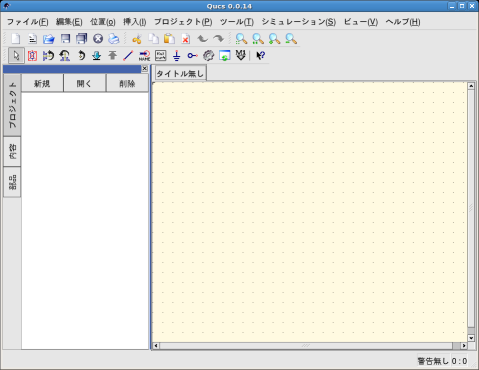Activate the select pointer tool

(16, 55)
